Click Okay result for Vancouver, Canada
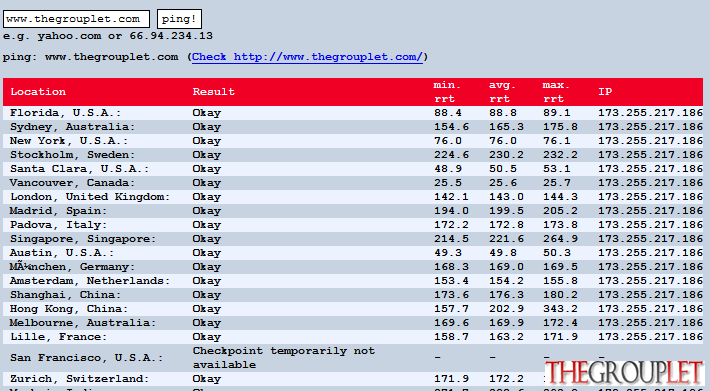 point(207,183)
